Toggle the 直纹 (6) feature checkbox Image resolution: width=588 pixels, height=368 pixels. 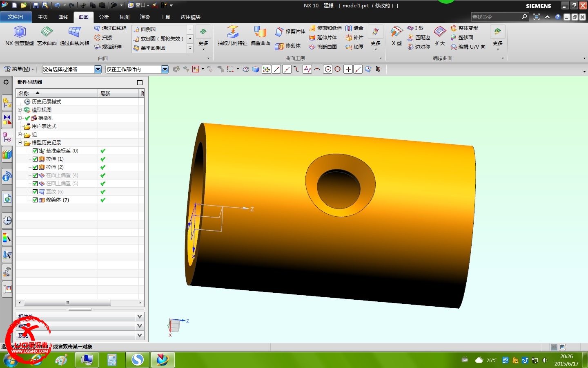(x=35, y=192)
